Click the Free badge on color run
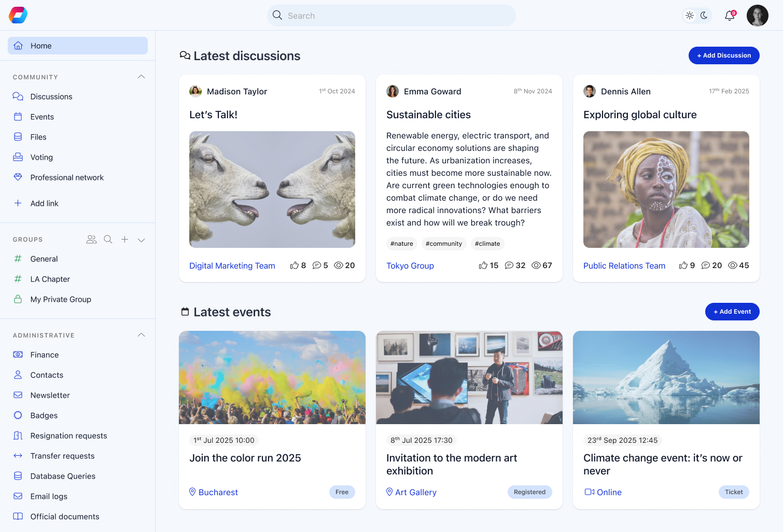 pyautogui.click(x=342, y=492)
